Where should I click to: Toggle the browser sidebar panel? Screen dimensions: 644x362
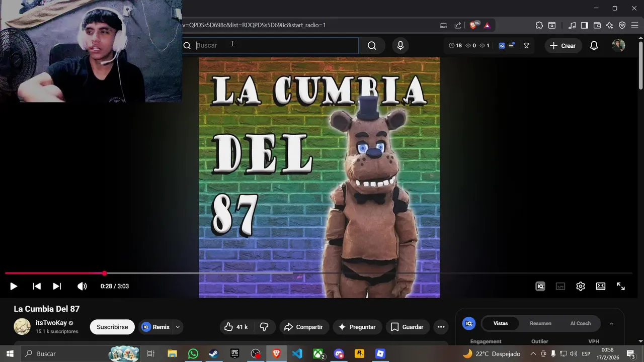click(584, 25)
